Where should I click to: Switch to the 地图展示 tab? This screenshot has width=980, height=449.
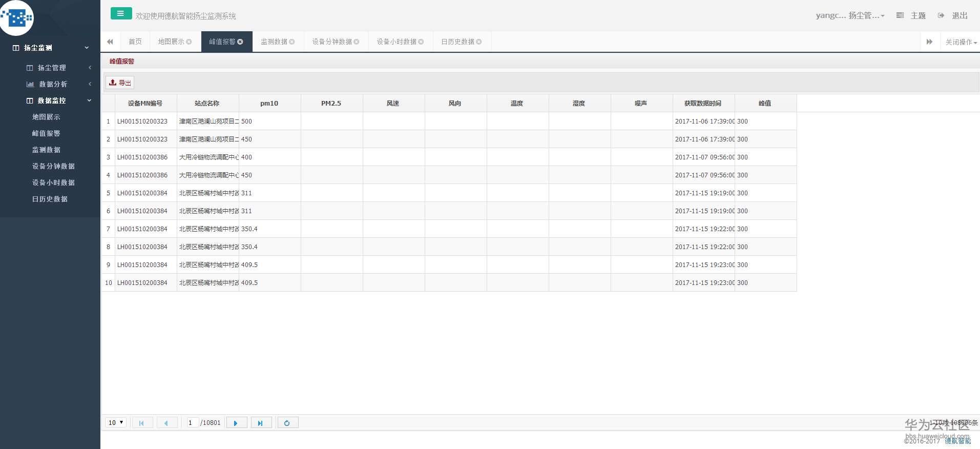click(171, 42)
